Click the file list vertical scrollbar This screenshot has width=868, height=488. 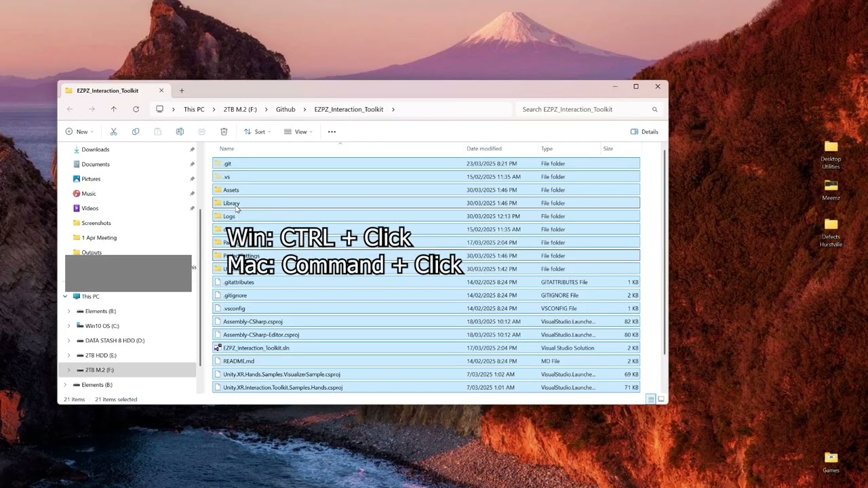(665, 251)
